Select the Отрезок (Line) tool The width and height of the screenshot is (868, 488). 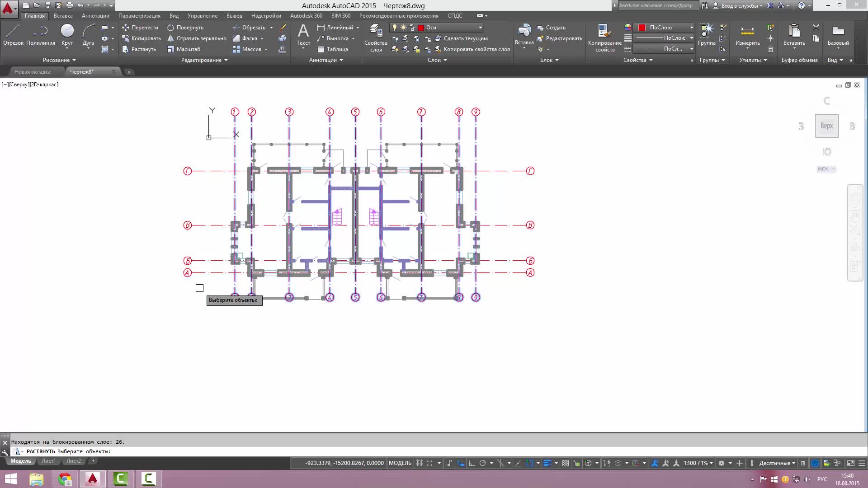pos(13,35)
